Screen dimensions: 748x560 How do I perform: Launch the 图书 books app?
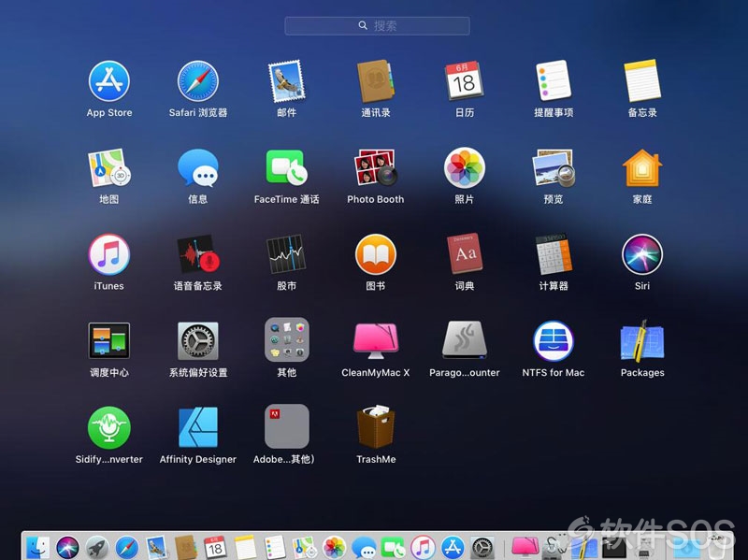pyautogui.click(x=376, y=254)
